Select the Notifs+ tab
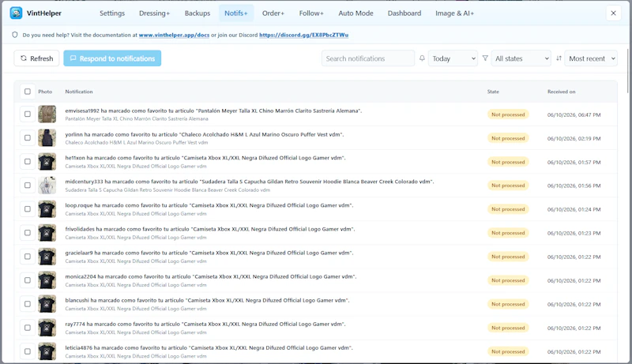Screen dimensions: 632x364 [x=236, y=13]
